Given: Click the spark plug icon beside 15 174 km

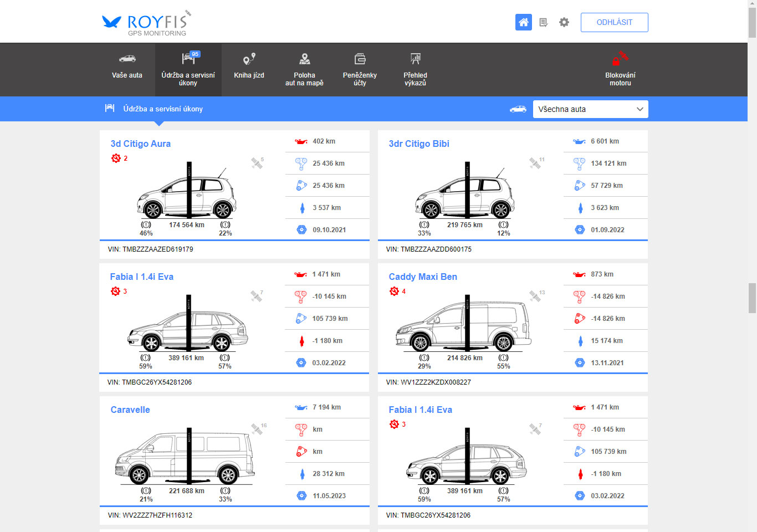Looking at the screenshot, I should [580, 341].
